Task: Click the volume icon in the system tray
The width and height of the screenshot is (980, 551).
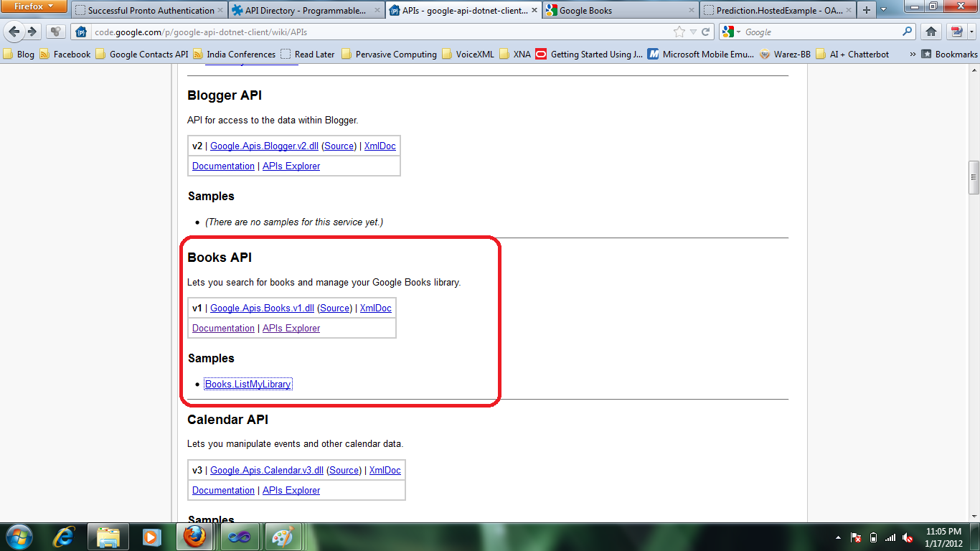Action: tap(908, 537)
